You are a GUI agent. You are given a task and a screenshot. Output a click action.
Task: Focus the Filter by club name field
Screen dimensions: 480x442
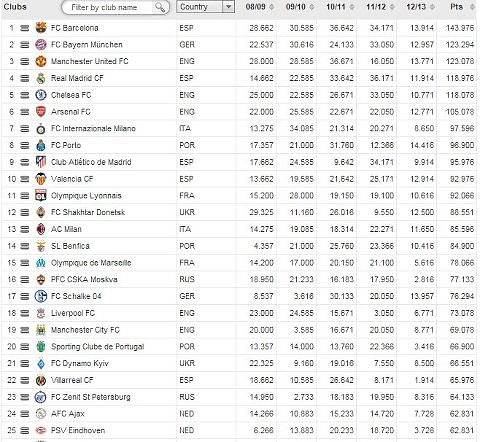click(x=111, y=7)
